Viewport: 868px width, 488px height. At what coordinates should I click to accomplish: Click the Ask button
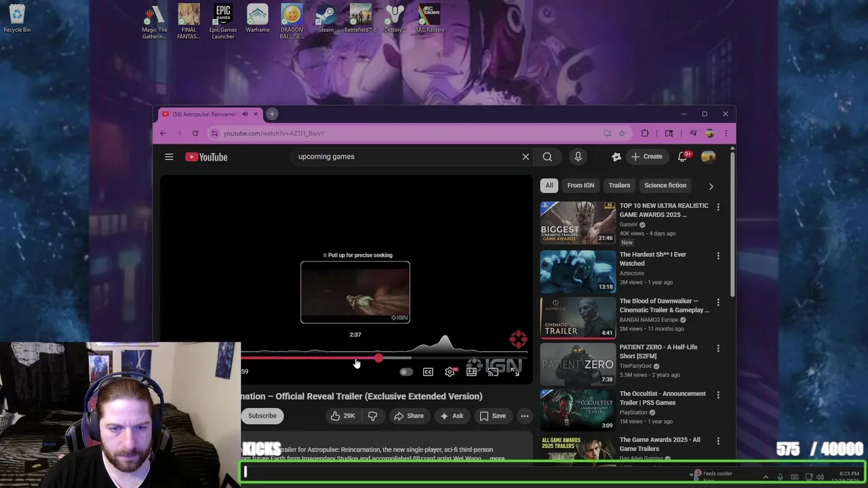point(452,416)
